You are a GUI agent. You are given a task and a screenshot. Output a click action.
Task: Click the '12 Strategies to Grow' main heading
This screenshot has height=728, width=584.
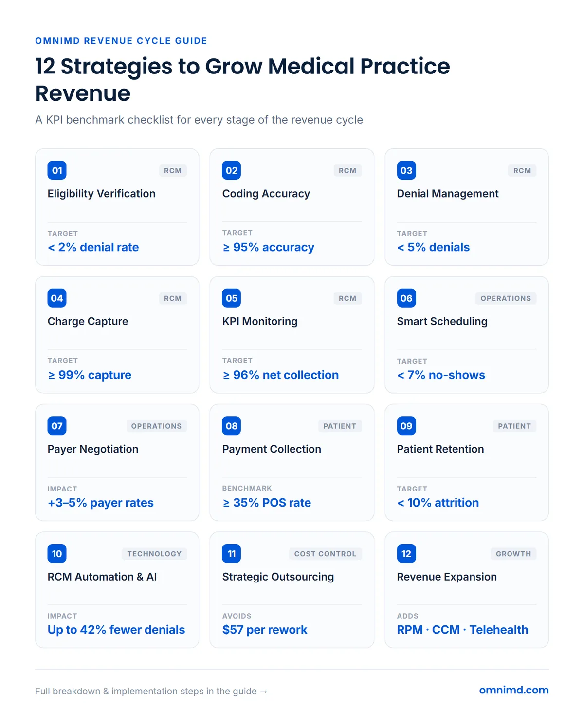[243, 79]
